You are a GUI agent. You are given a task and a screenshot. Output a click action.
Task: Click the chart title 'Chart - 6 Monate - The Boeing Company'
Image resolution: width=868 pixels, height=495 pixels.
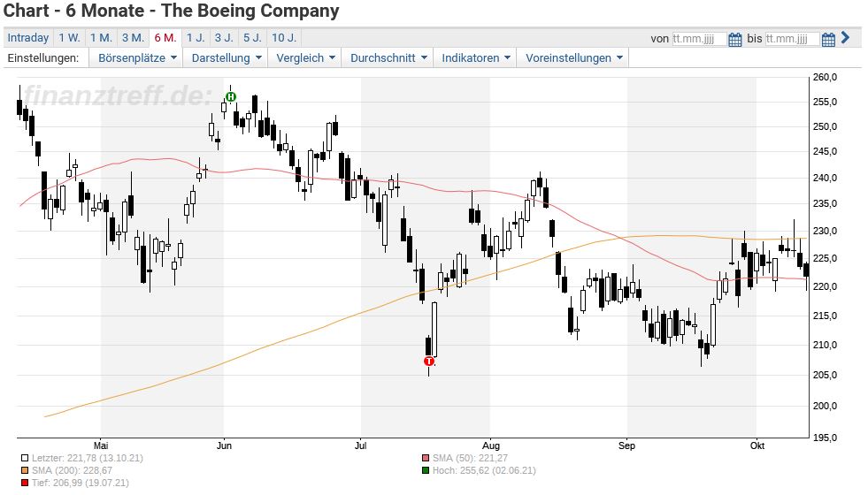tap(171, 11)
